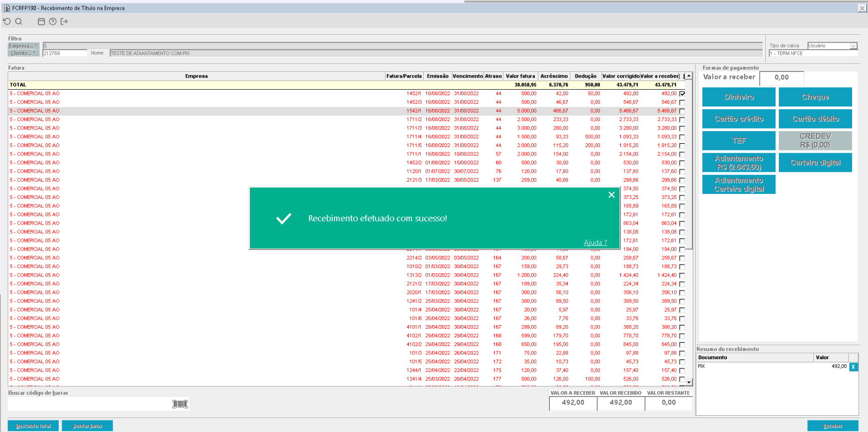
Task: Sort by Acréscimo column header
Action: (554, 76)
